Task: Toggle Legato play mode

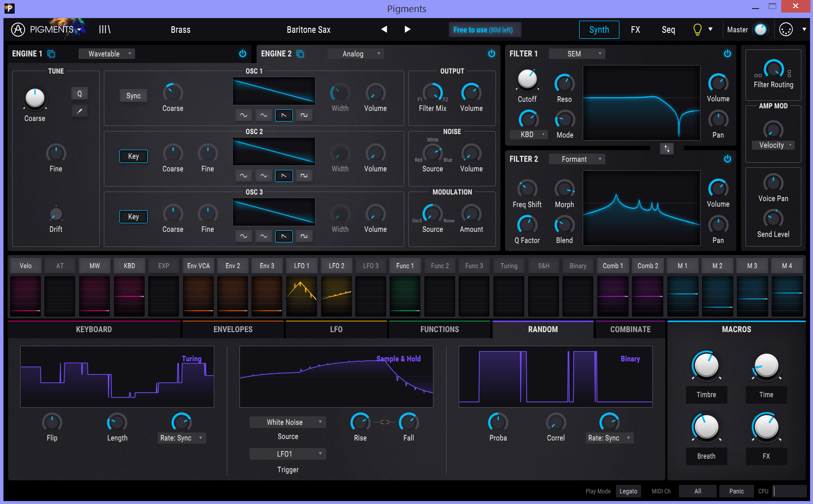Action: pyautogui.click(x=628, y=491)
